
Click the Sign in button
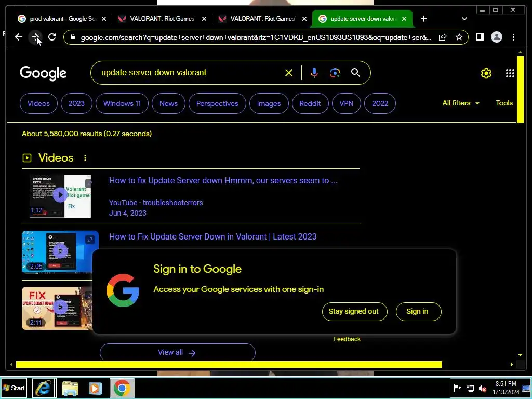tap(418, 312)
